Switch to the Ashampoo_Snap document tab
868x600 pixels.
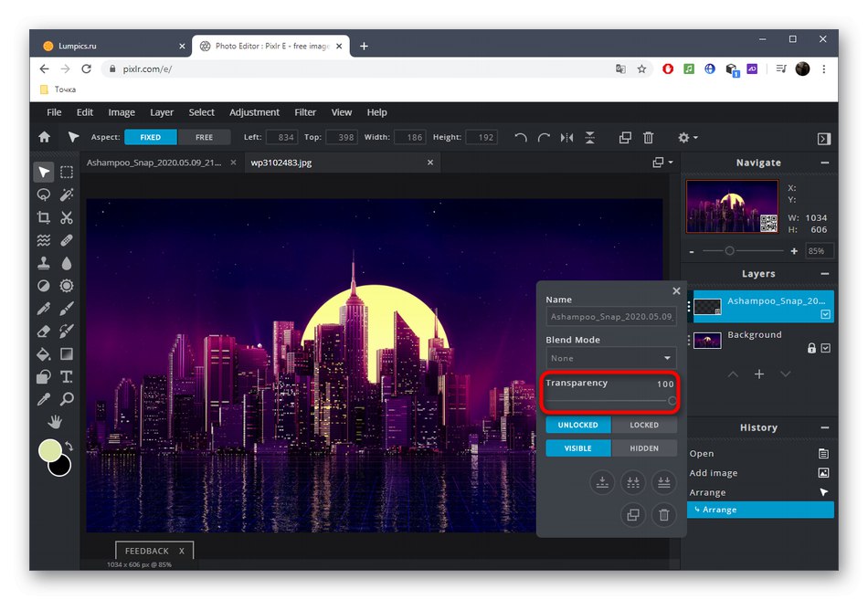(153, 163)
